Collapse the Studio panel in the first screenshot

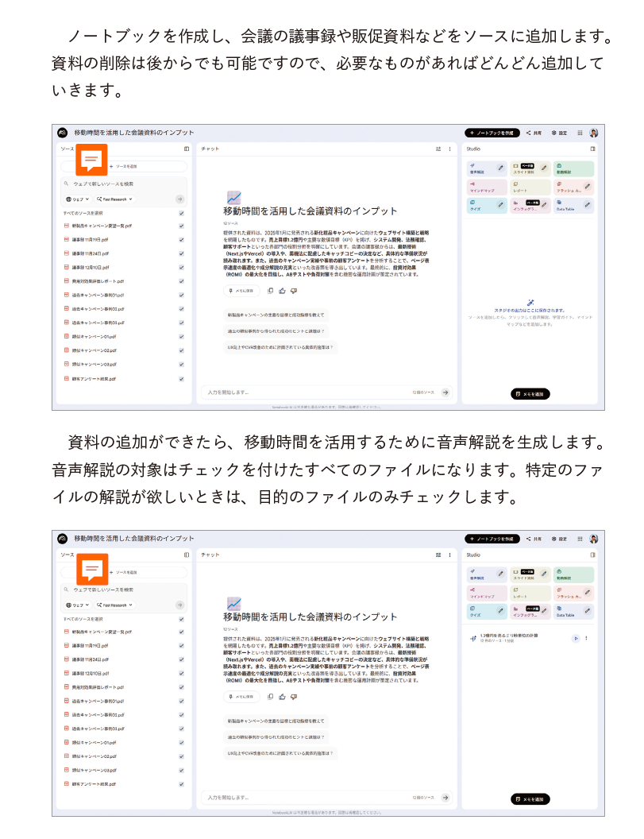point(592,149)
